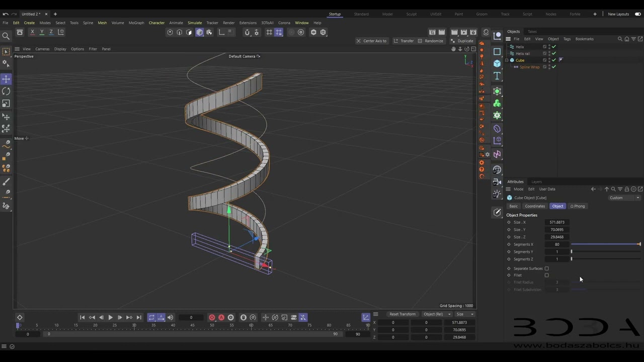The width and height of the screenshot is (644, 362).
Task: Toggle Separate Surfaces checkbox
Action: pyautogui.click(x=546, y=268)
